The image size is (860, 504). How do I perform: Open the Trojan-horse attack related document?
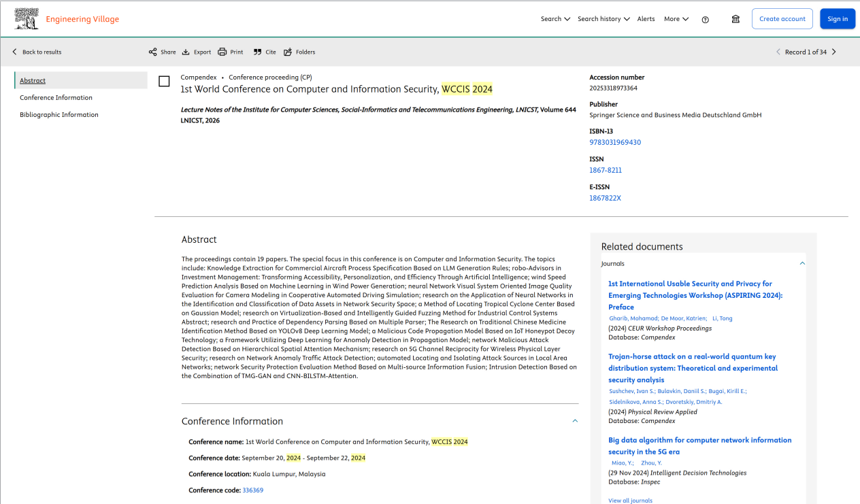click(693, 368)
